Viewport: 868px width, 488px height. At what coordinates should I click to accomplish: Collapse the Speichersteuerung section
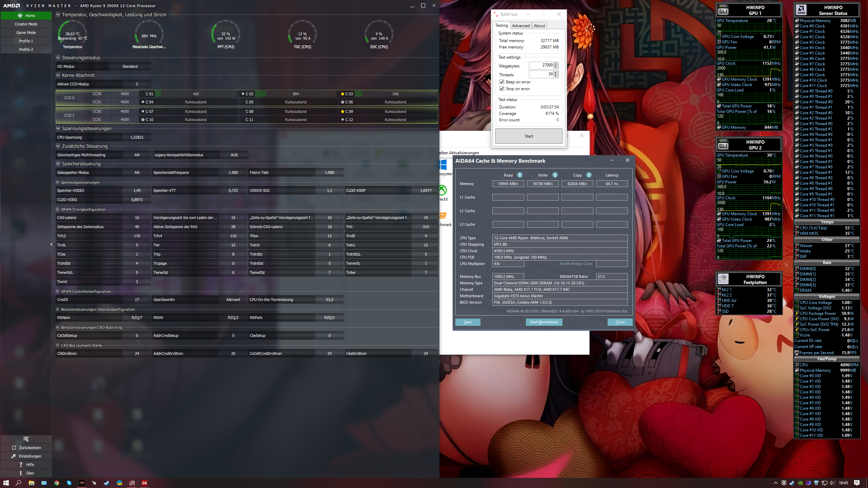coord(58,164)
